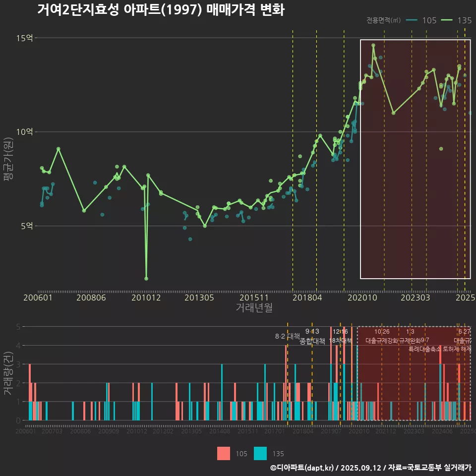Click the 105 line marker in top legend

[412, 20]
